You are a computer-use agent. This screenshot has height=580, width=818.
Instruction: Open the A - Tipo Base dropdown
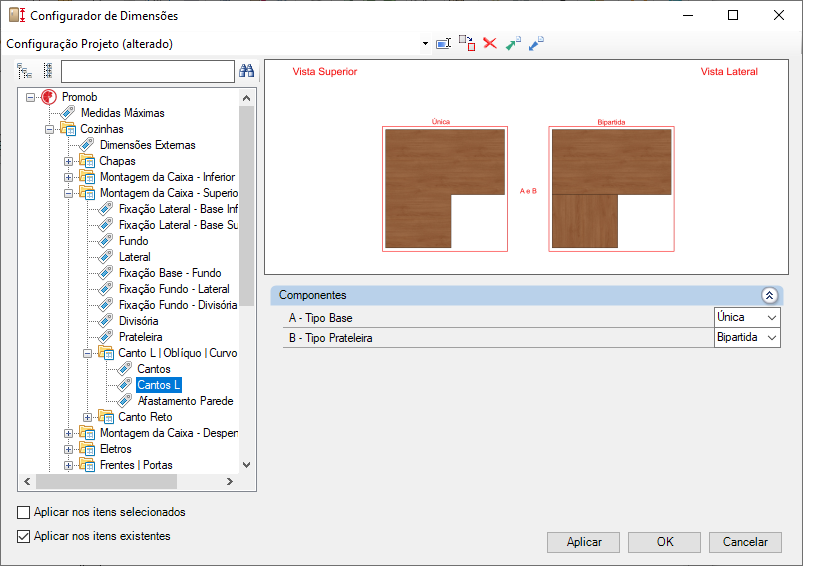(x=769, y=317)
